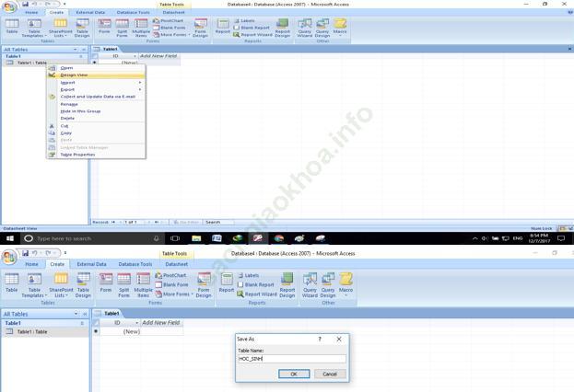Click Query Design in the lower window ribbon
Image resolution: width=574 pixels, height=392 pixels.
pyautogui.click(x=328, y=285)
